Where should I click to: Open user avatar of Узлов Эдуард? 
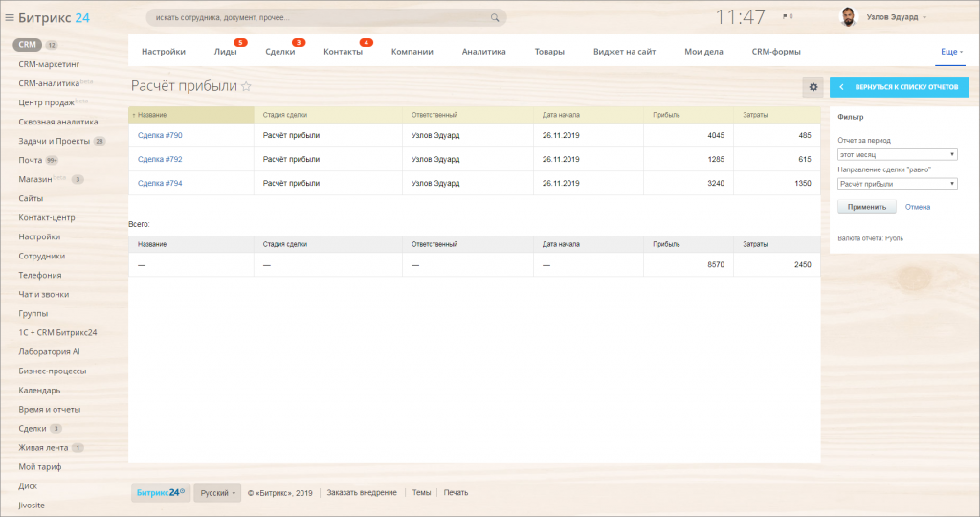[848, 17]
